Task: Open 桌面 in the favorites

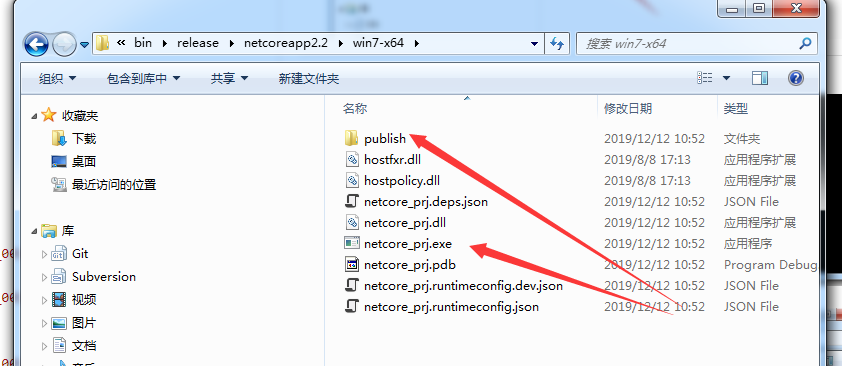Action: 84,162
